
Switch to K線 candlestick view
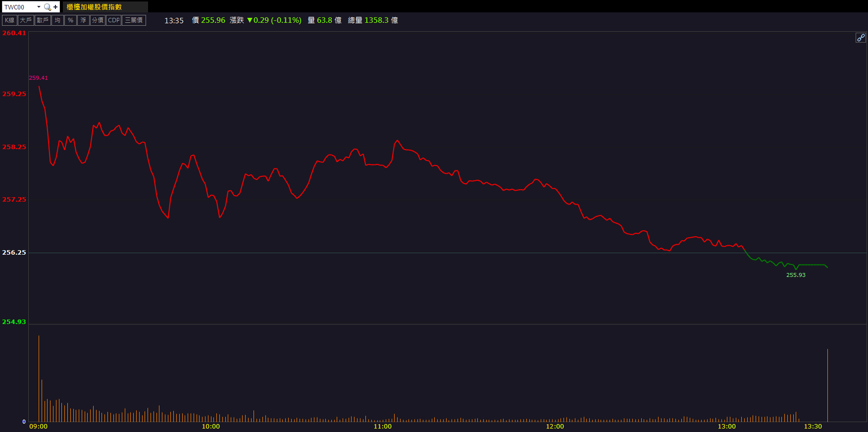pos(10,20)
